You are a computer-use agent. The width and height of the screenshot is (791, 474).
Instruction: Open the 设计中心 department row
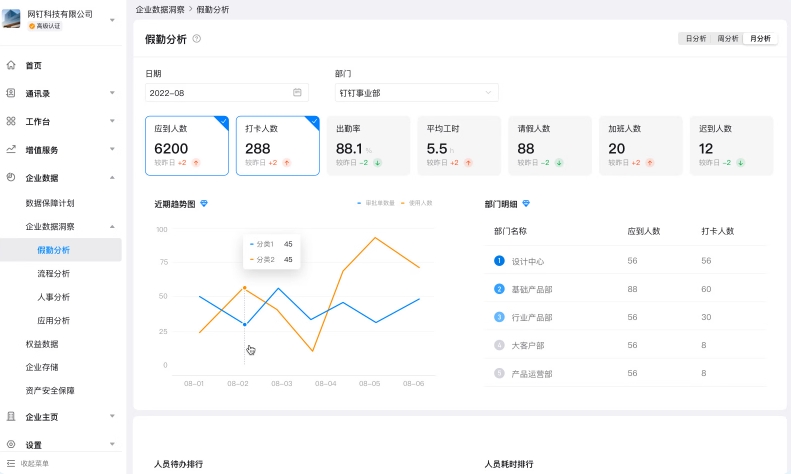pos(526,261)
